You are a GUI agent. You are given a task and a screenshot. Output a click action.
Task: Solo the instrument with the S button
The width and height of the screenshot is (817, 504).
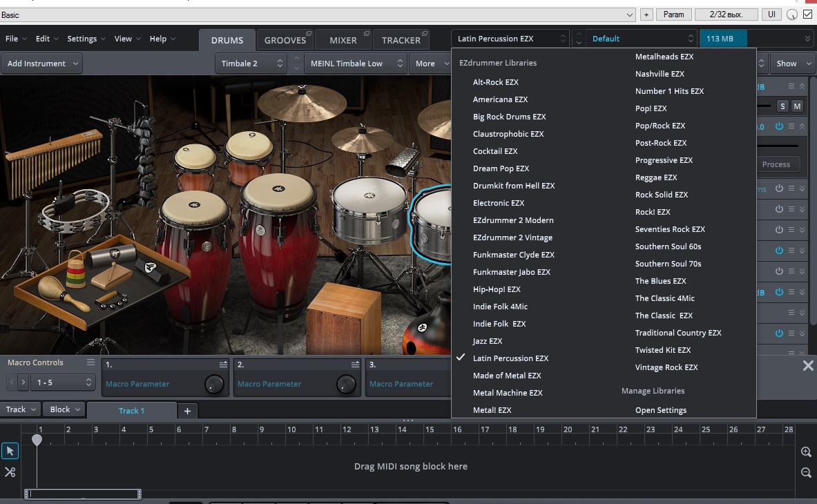tap(782, 106)
